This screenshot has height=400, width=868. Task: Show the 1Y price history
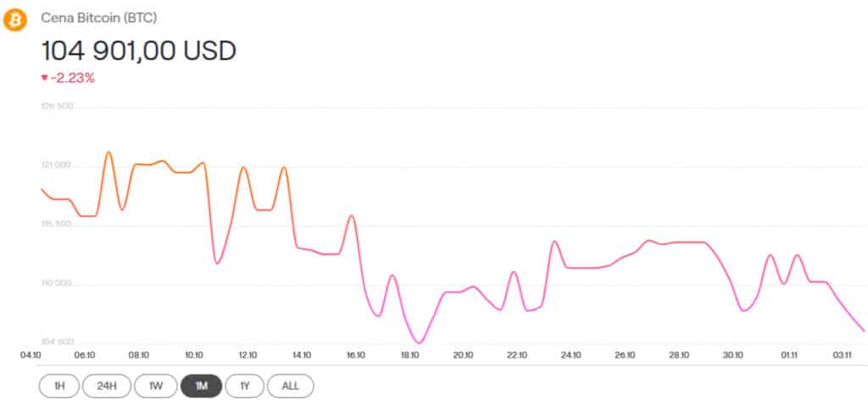pyautogui.click(x=245, y=386)
